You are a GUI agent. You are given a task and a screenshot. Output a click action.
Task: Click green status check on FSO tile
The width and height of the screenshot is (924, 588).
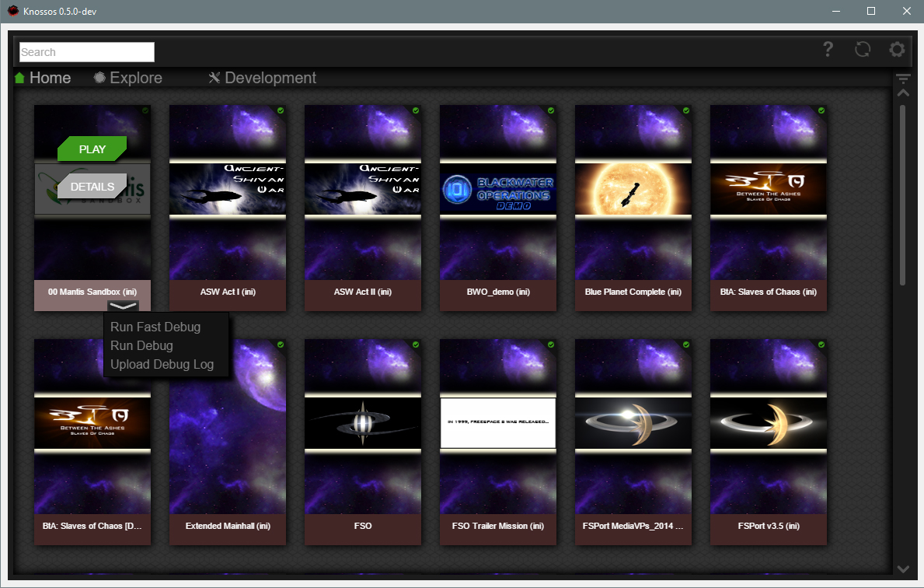[416, 345]
